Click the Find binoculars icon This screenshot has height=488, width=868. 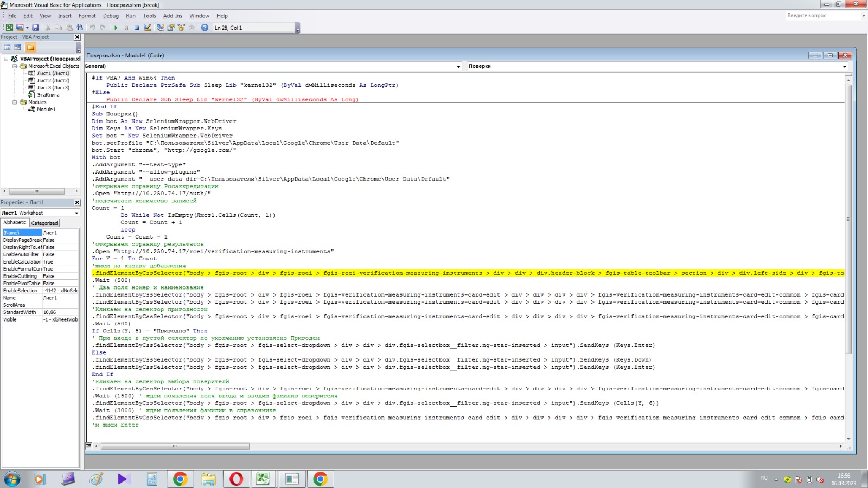tap(80, 28)
